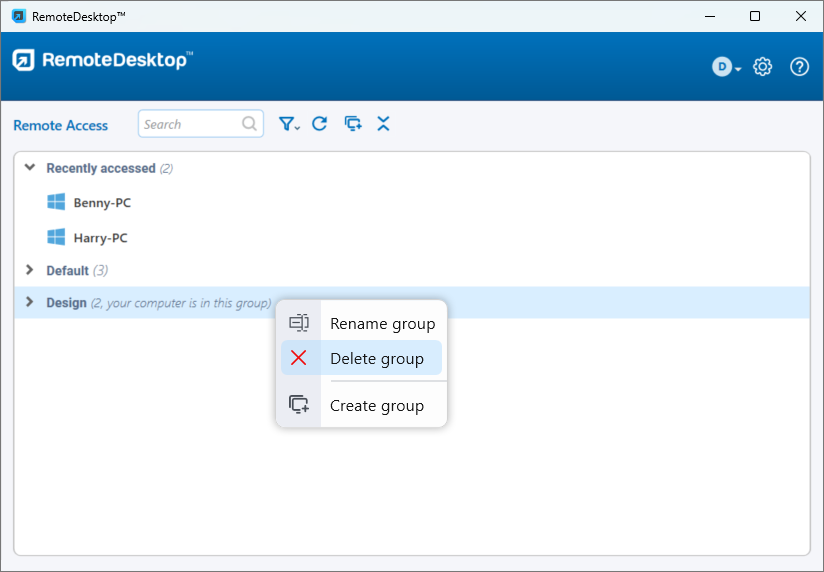The image size is (824, 572).
Task: Click the Windows icon beside Benny-PC
Action: (x=56, y=202)
